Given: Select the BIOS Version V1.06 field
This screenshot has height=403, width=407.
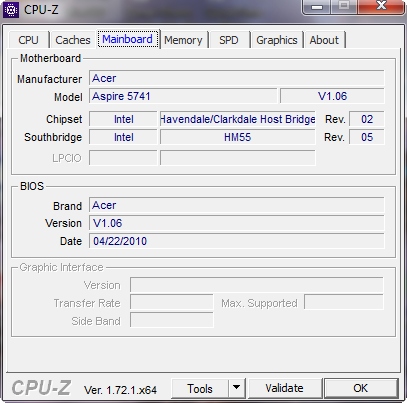Looking at the screenshot, I should 237,223.
